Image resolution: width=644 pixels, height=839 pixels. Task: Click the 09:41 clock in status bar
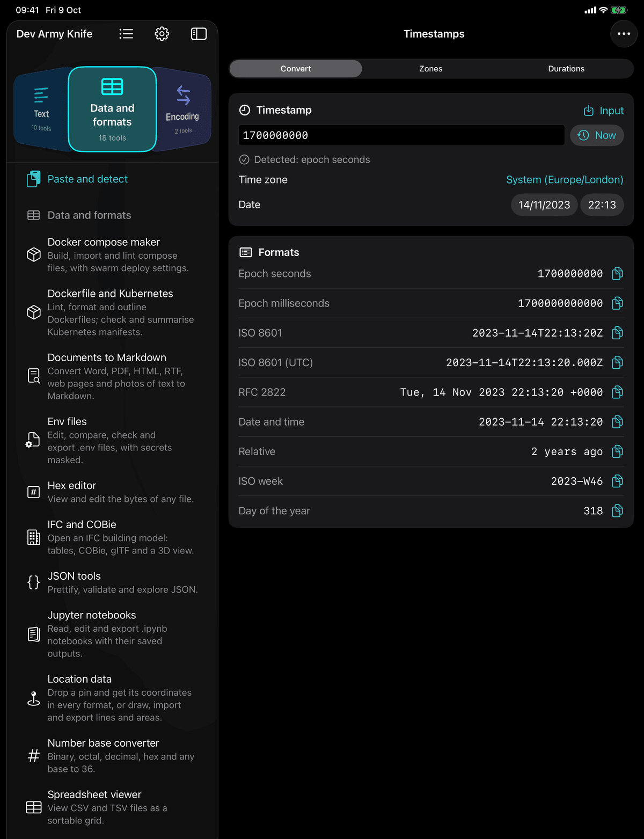point(27,10)
